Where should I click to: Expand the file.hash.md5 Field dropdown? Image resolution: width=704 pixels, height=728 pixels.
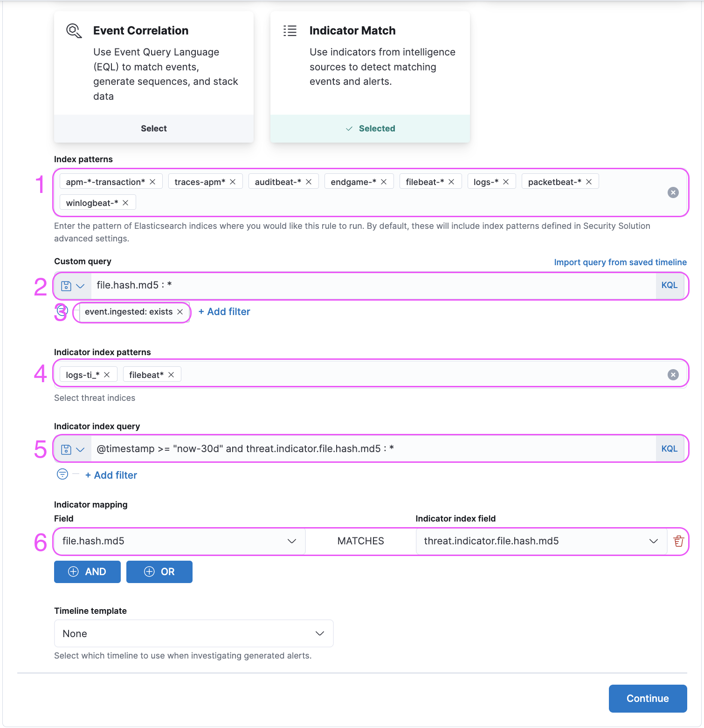coord(291,541)
